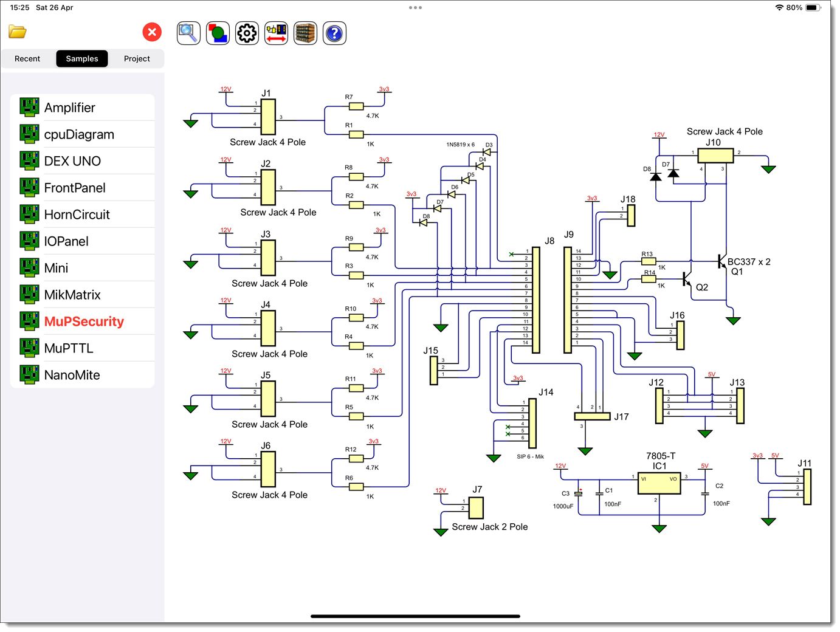Select the J14 SIP 6 connector

pyautogui.click(x=532, y=424)
